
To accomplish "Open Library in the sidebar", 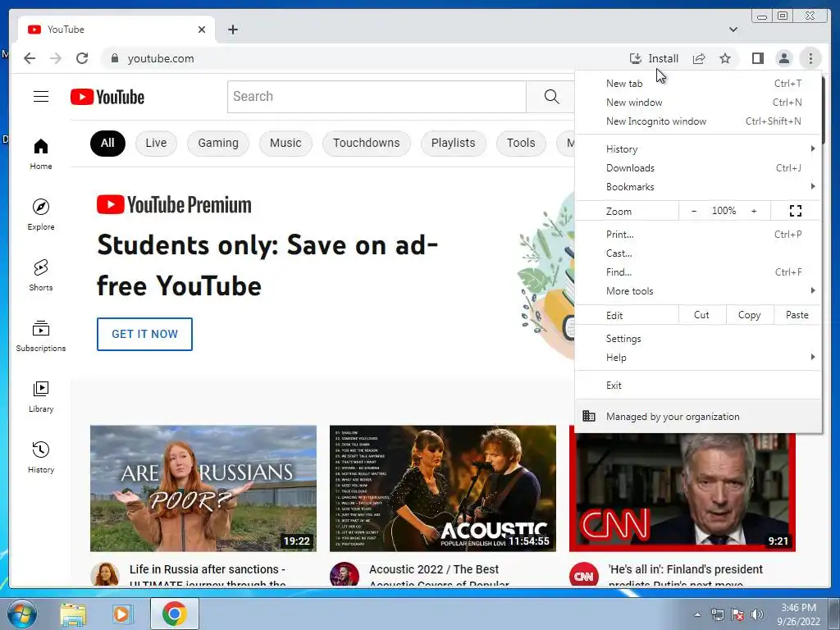I will (x=41, y=396).
